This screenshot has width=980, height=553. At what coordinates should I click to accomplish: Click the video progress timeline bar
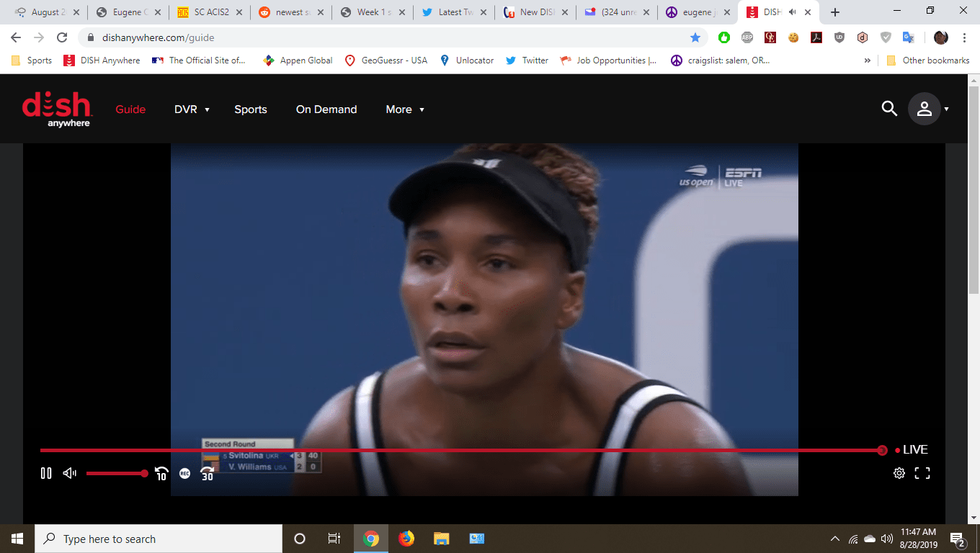pos(461,450)
